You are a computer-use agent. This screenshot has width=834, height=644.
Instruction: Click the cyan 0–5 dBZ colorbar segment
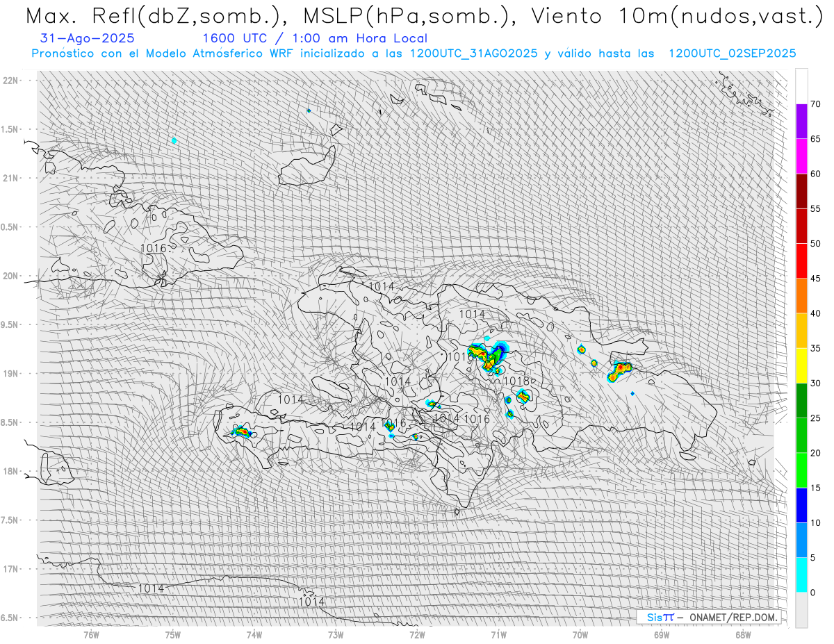click(x=801, y=575)
